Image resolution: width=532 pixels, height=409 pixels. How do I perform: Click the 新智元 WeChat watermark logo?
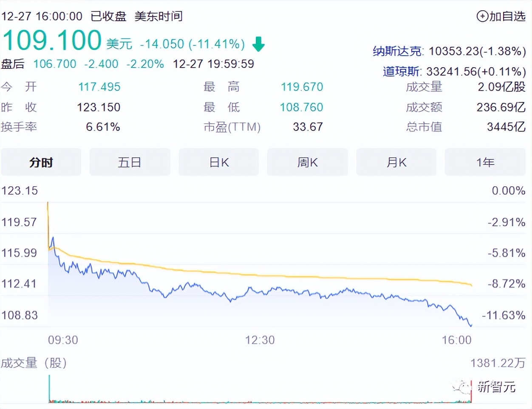tap(462, 387)
